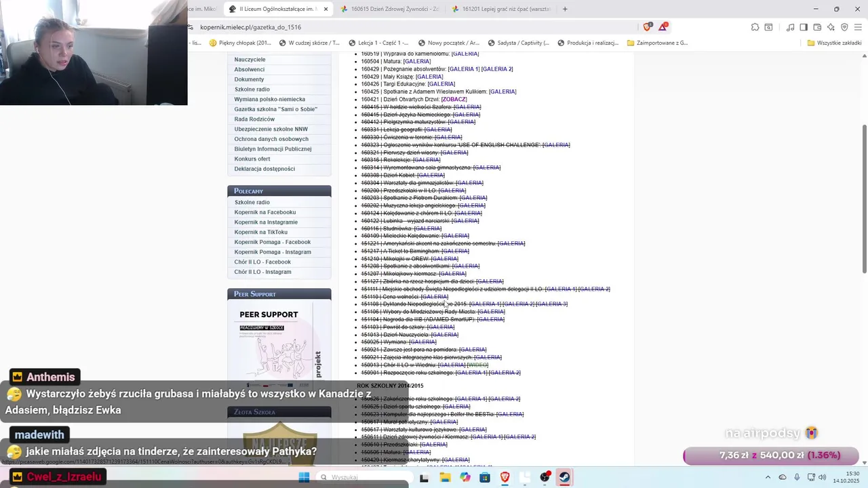
Task: Click the taskbar Wyszukaj search box
Action: [363, 477]
